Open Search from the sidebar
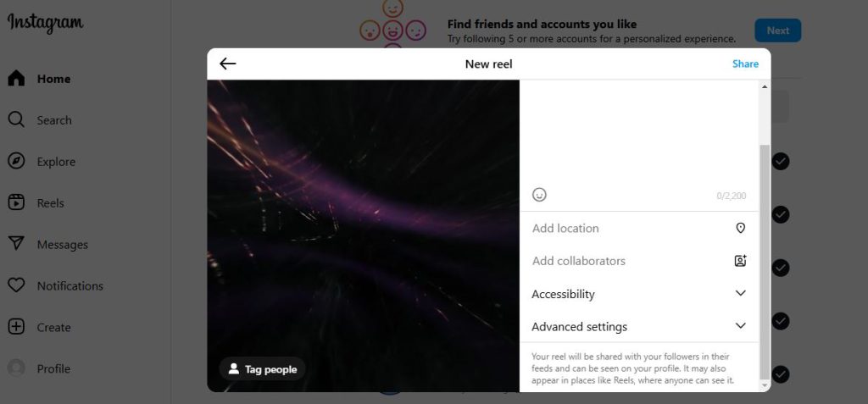Image resolution: width=868 pixels, height=404 pixels. [53, 120]
